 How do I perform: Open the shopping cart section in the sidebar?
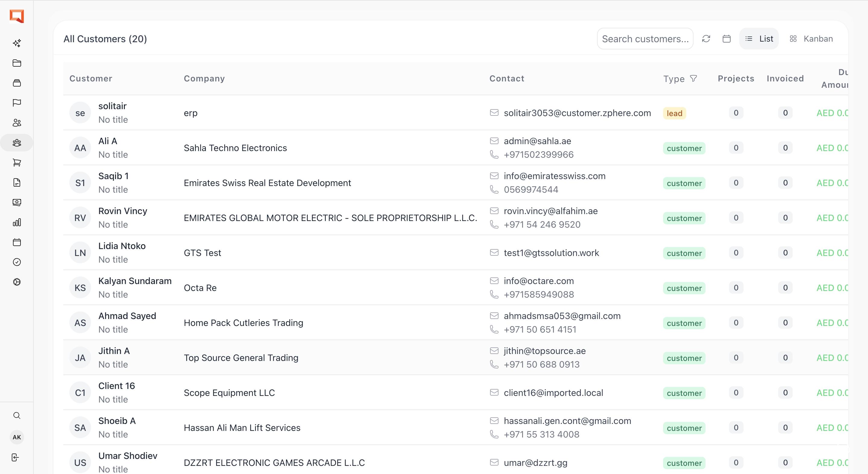click(17, 163)
